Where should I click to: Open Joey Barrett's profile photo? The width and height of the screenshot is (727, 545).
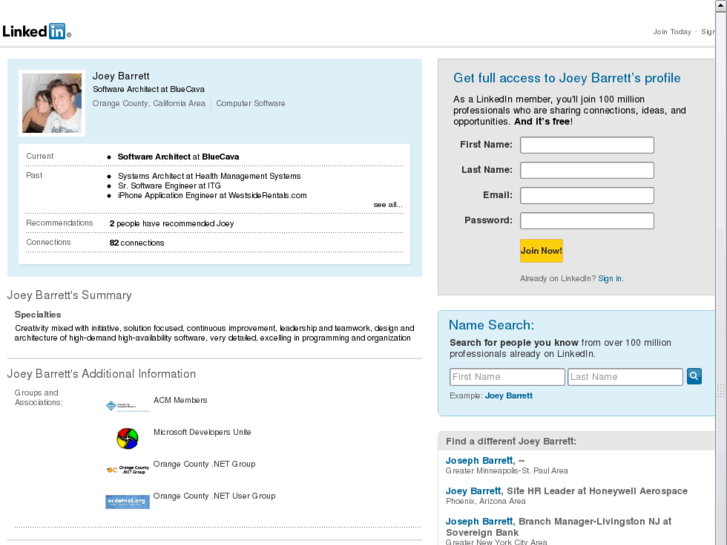click(52, 103)
